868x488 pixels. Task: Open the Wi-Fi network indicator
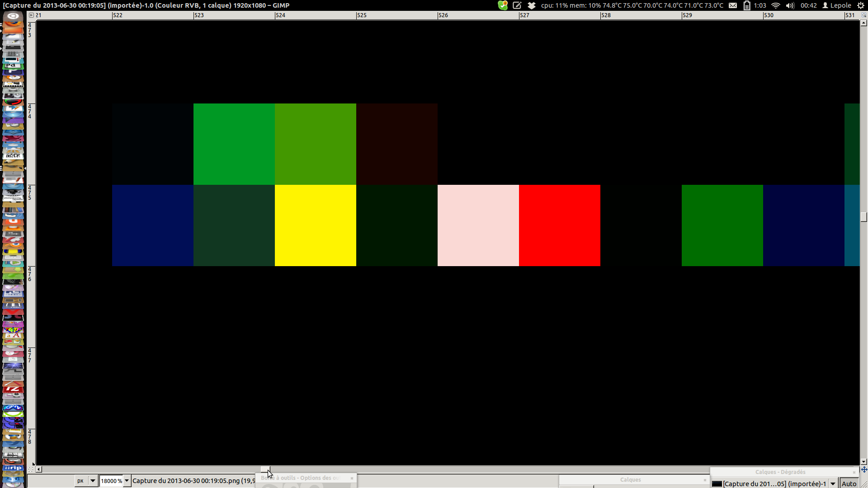(x=776, y=5)
